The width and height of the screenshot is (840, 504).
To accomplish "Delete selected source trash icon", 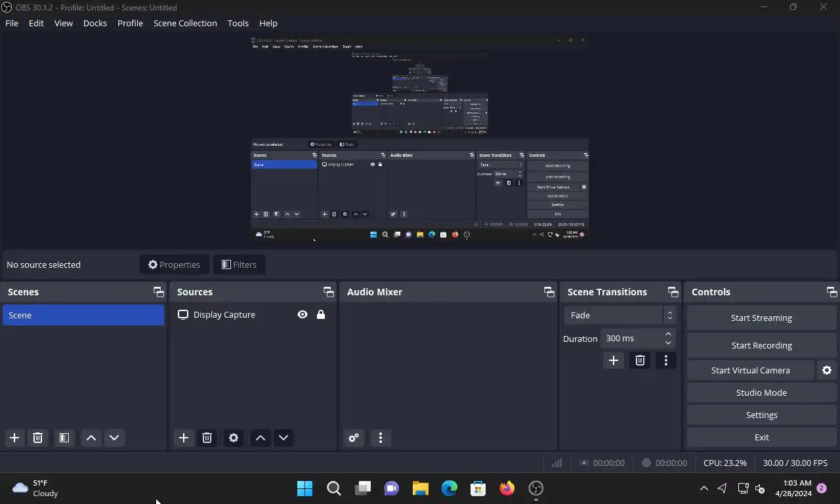I will 207,438.
